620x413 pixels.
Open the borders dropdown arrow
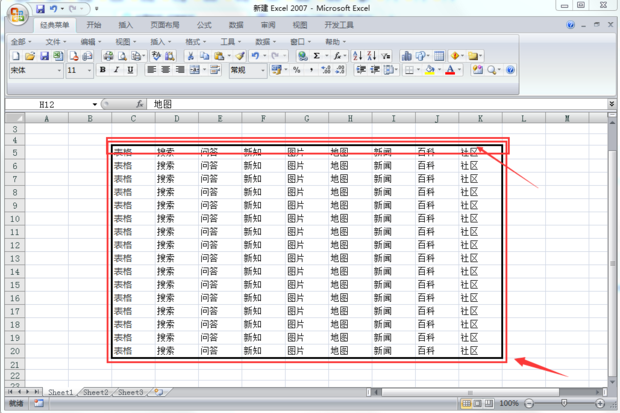click(418, 70)
